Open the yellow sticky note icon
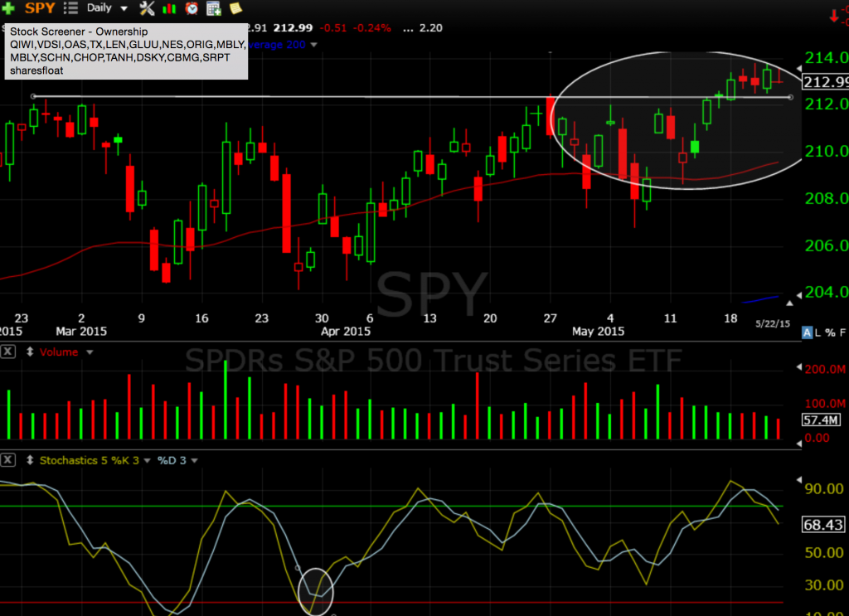Screen dimensions: 849x616 [235, 8]
